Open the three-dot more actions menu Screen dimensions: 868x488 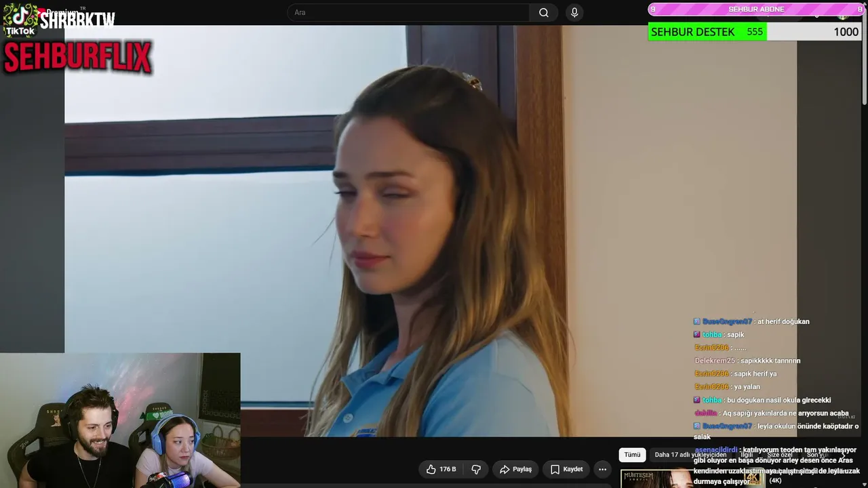(x=602, y=469)
